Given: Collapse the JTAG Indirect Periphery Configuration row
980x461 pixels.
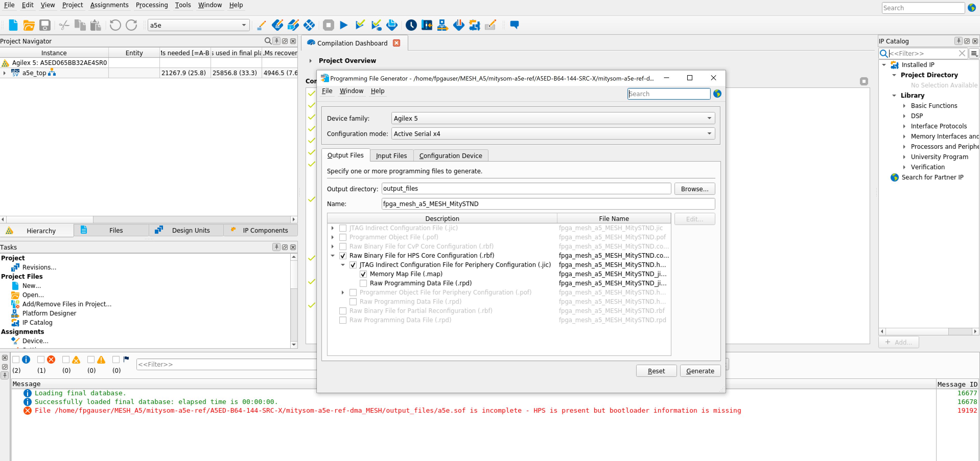Looking at the screenshot, I should pos(343,265).
